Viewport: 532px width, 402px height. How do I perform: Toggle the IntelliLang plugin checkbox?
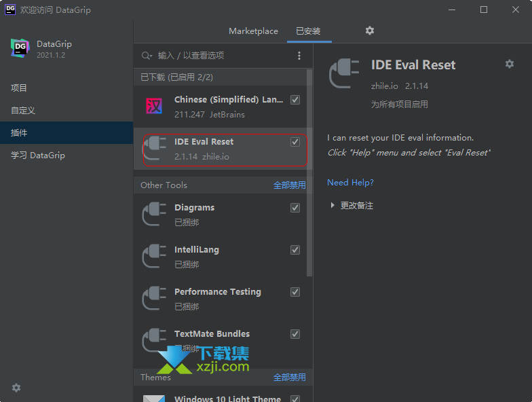(295, 250)
